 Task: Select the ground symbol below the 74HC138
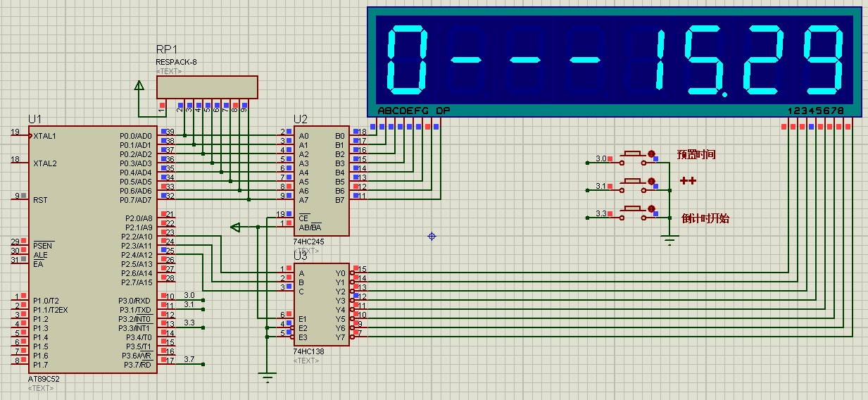click(x=268, y=378)
